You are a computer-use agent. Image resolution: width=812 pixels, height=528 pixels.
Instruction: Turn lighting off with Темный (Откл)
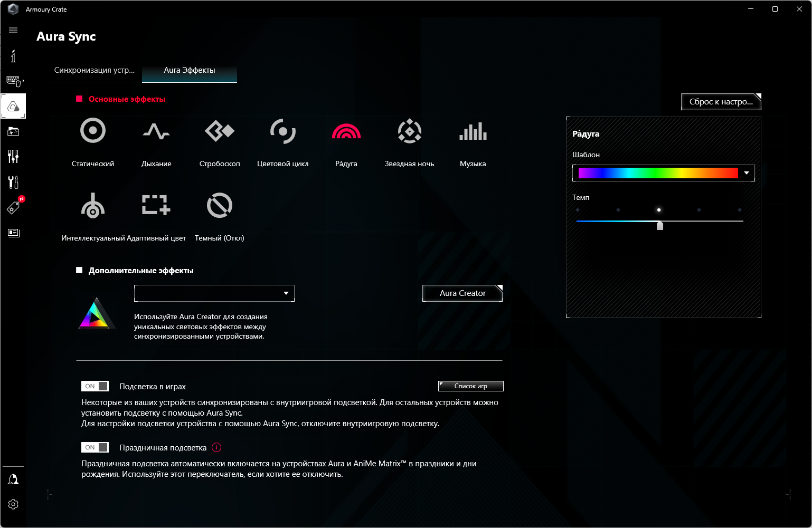coord(220,205)
